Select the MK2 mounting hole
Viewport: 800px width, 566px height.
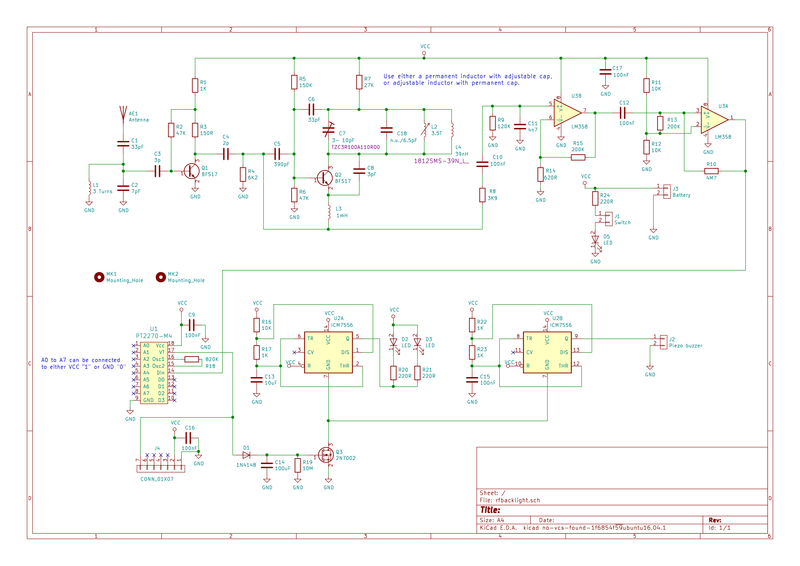pyautogui.click(x=159, y=277)
